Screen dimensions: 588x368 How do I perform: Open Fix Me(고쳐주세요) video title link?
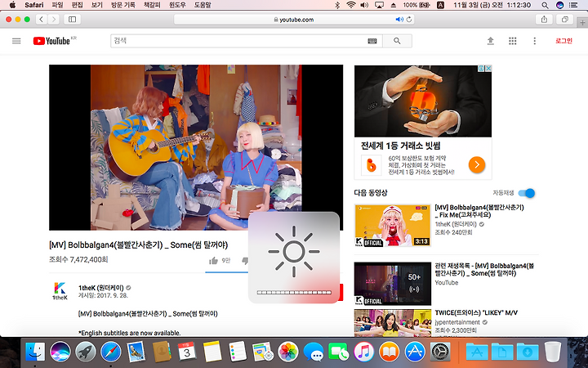(479, 211)
